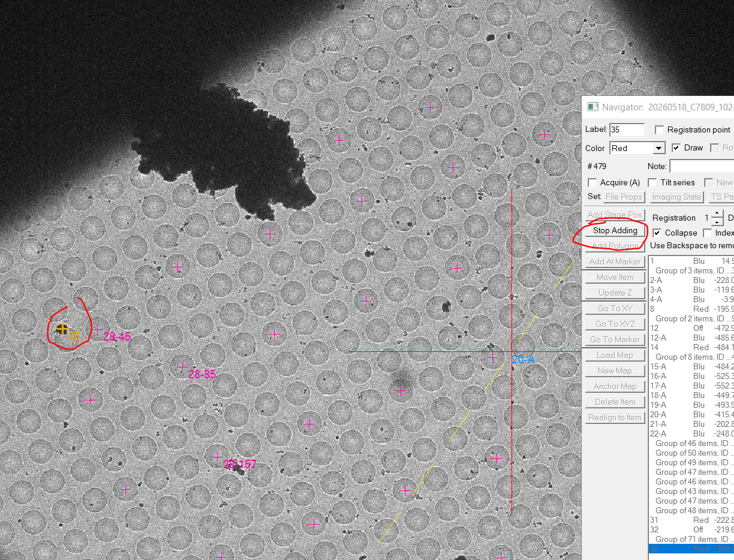This screenshot has width=734, height=560.
Task: Select list row 2-A
Action: coord(691,280)
